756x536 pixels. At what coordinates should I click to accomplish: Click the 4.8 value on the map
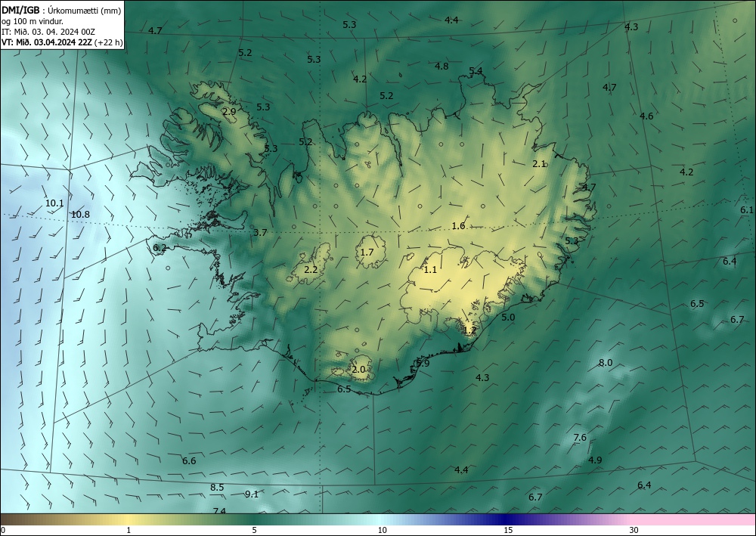(x=442, y=66)
